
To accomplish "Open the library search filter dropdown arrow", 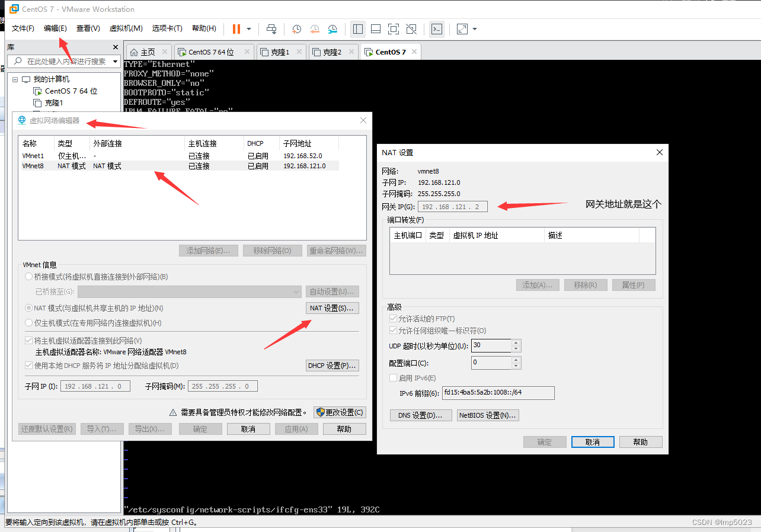I will tap(115, 62).
